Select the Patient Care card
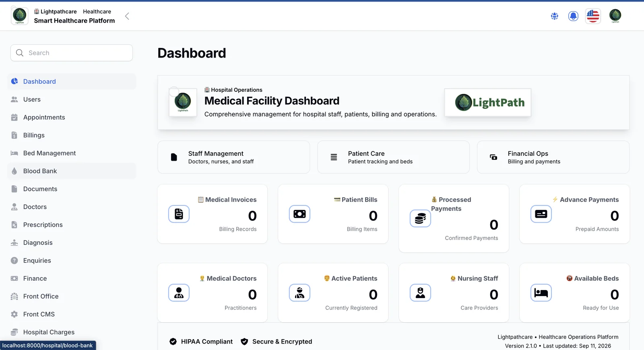This screenshot has width=644, height=350. pos(393,157)
